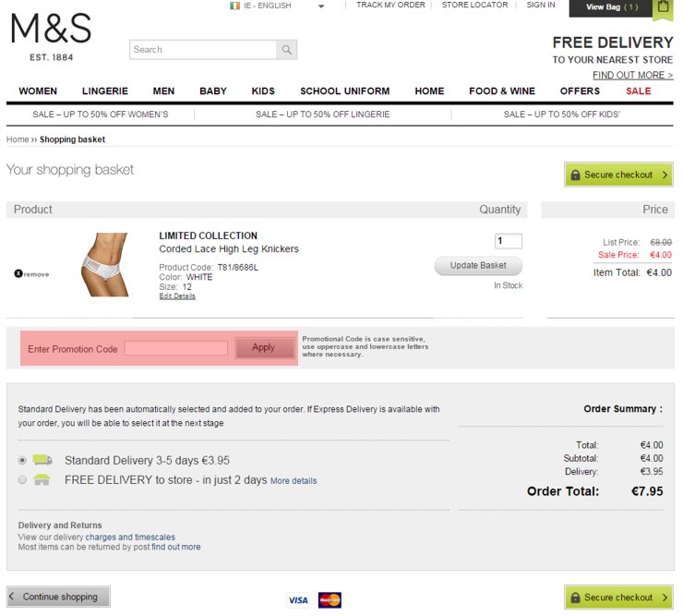The height and width of the screenshot is (616, 683).
Task: Open the OFFERS menu
Action: (x=580, y=91)
